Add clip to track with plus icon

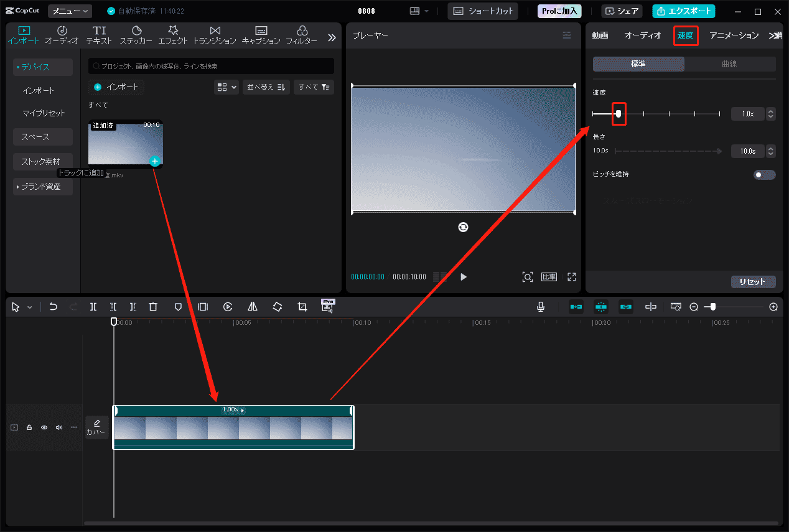tap(155, 161)
